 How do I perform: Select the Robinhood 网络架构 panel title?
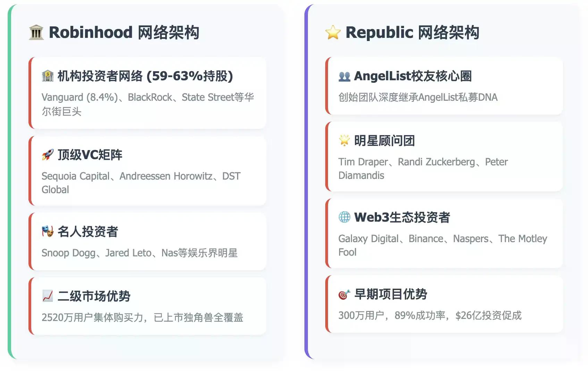click(125, 32)
